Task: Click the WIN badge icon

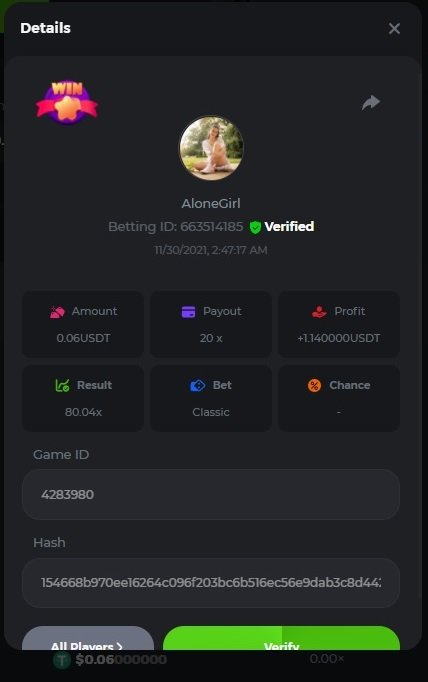Action: pos(67,103)
